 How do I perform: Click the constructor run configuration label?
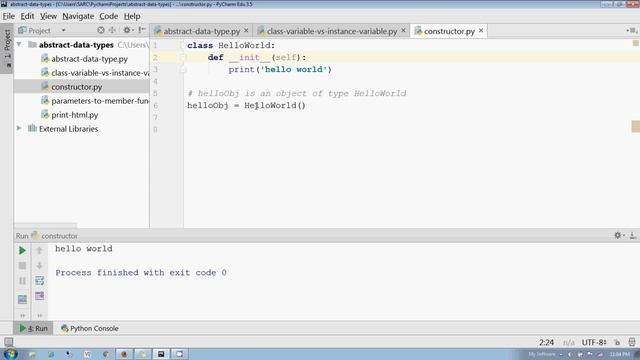pos(59,236)
